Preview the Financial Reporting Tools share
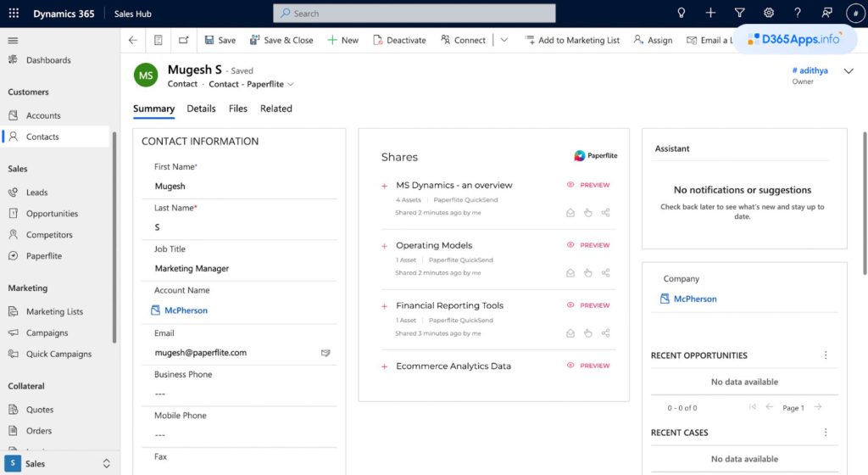The height and width of the screenshot is (475, 868). (x=588, y=305)
